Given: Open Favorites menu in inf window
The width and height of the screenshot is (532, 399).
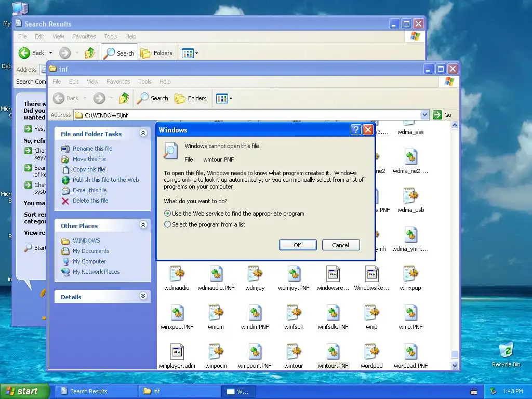Looking at the screenshot, I should coord(118,82).
